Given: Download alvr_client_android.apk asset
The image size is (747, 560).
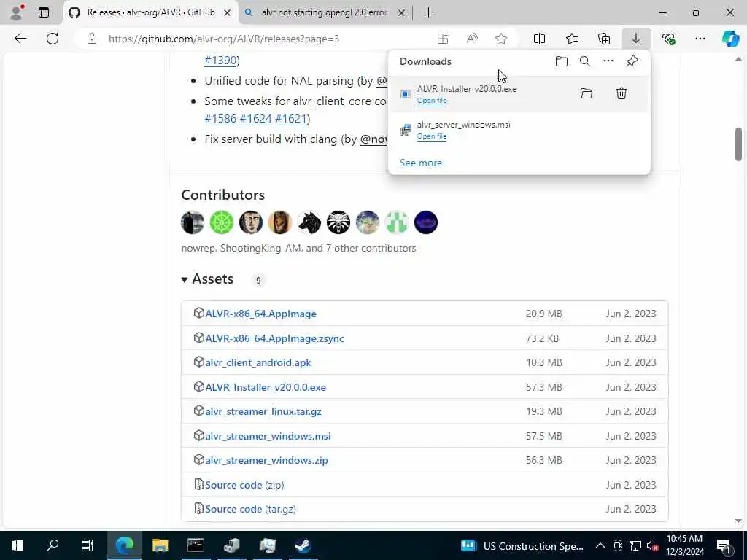Looking at the screenshot, I should tap(258, 363).
